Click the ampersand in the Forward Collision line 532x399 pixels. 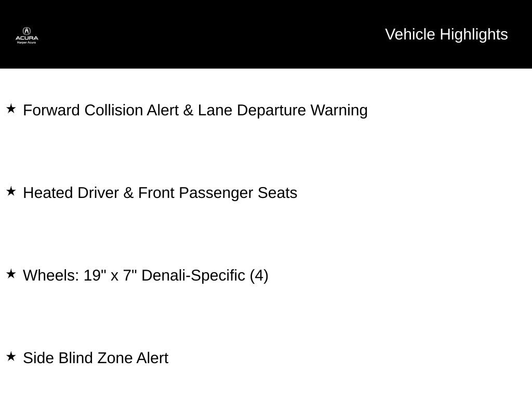point(188,110)
